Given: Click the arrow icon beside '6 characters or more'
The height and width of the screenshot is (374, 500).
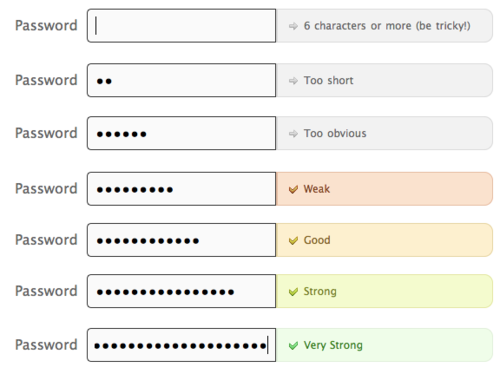Looking at the screenshot, I should (x=293, y=26).
